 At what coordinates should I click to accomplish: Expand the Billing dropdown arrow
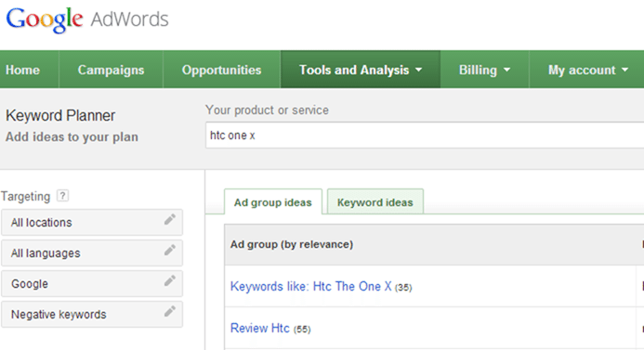(x=506, y=71)
